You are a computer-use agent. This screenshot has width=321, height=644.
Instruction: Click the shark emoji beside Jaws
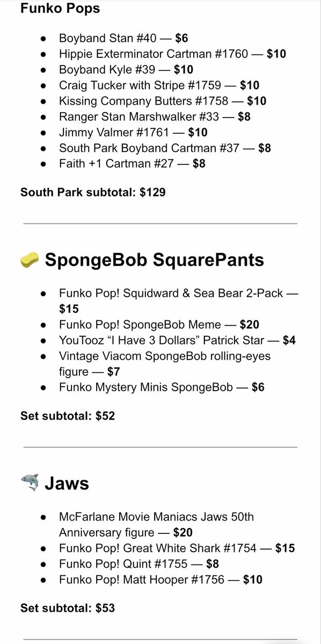(30, 484)
